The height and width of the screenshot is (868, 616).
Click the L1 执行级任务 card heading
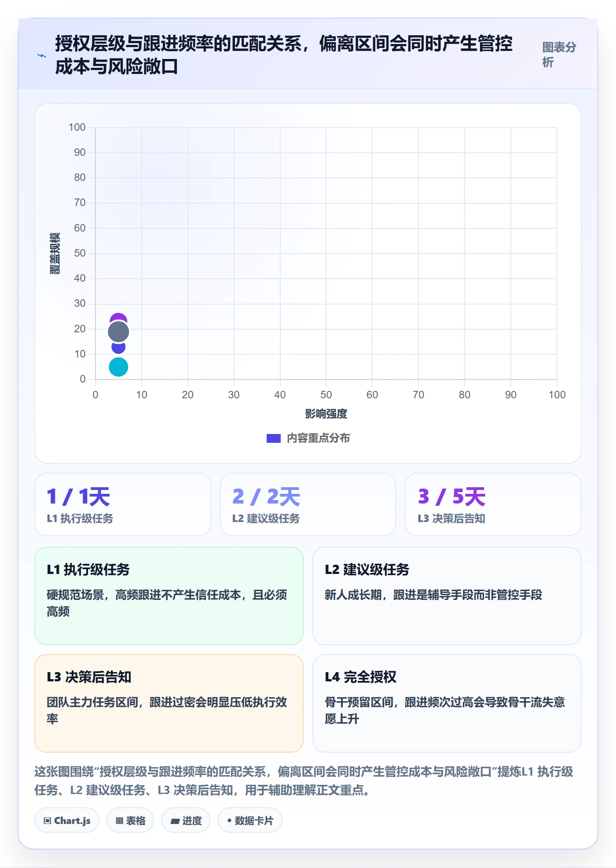tap(88, 570)
